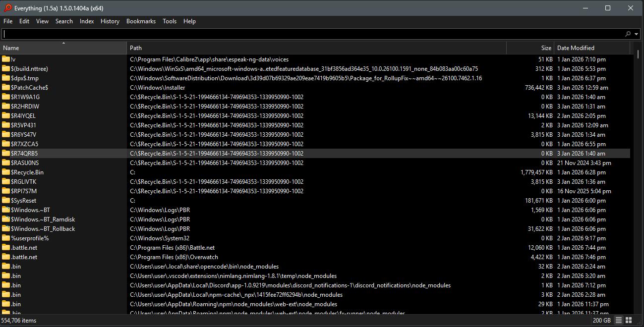Click the '181,671 KB' size cell
Screen dimensions: 644x327
tap(538, 201)
